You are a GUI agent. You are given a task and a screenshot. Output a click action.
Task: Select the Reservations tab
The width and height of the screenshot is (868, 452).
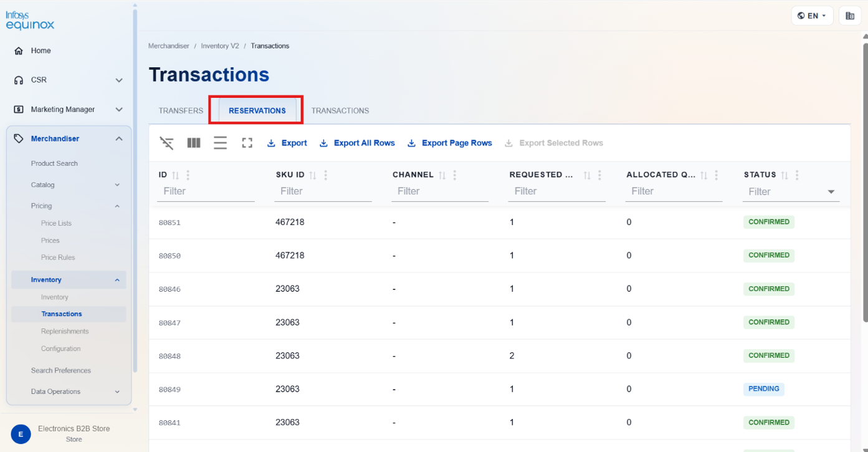[x=257, y=111]
